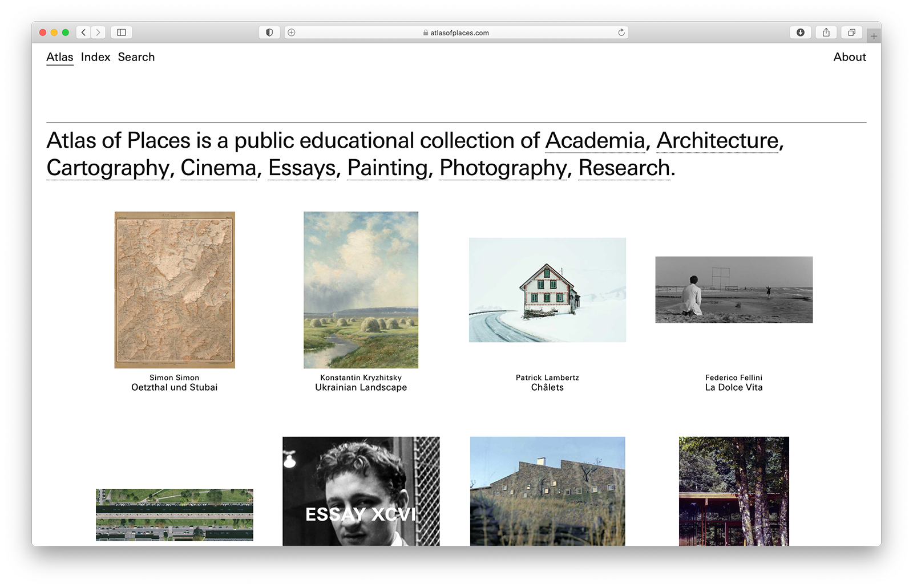Image resolution: width=913 pixels, height=588 pixels.
Task: Open the privacy report shield icon
Action: click(x=269, y=33)
